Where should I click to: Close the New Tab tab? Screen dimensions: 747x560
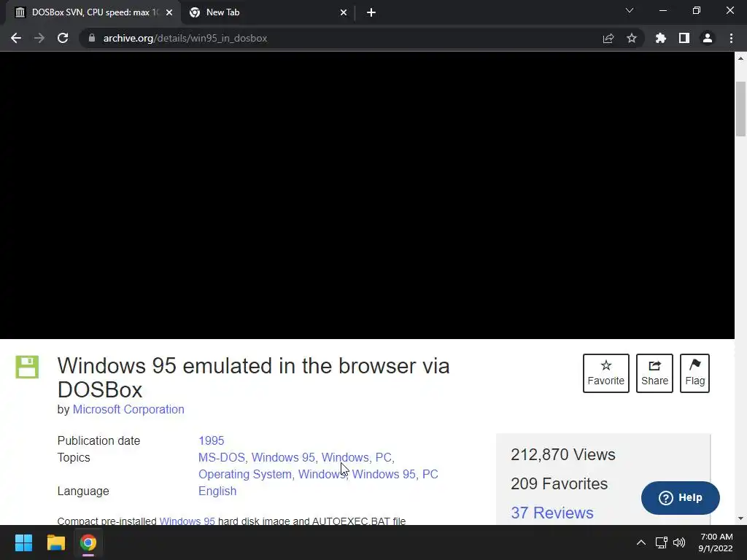click(x=344, y=12)
